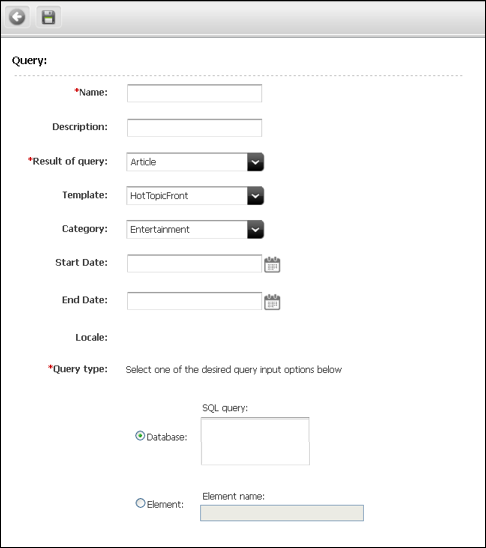Click the SQL query: label

pos(225,408)
